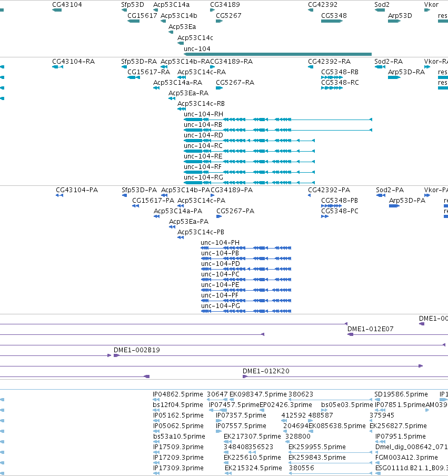
Task: Click the CG42392-RA transcript label
Action: coord(330,61)
